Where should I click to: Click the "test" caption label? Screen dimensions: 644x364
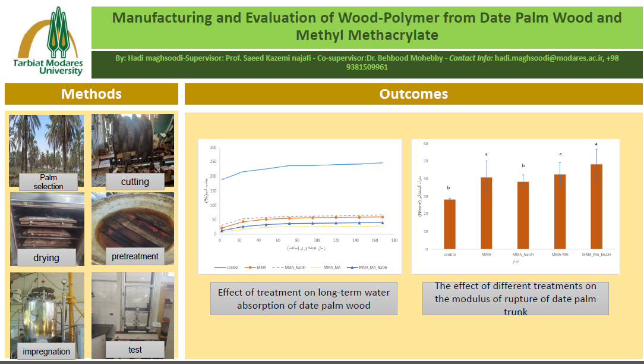coord(135,350)
